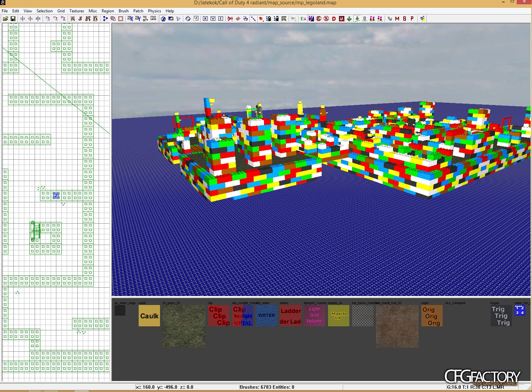The height and width of the screenshot is (392, 532).
Task: Toggle the crossed-out E entity filter
Action: coord(319,19)
